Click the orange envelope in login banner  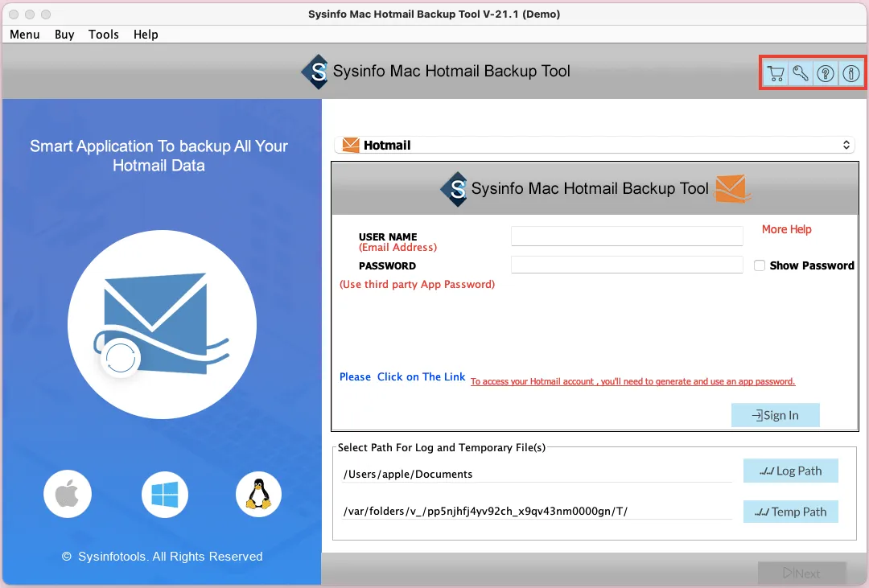pyautogui.click(x=733, y=188)
